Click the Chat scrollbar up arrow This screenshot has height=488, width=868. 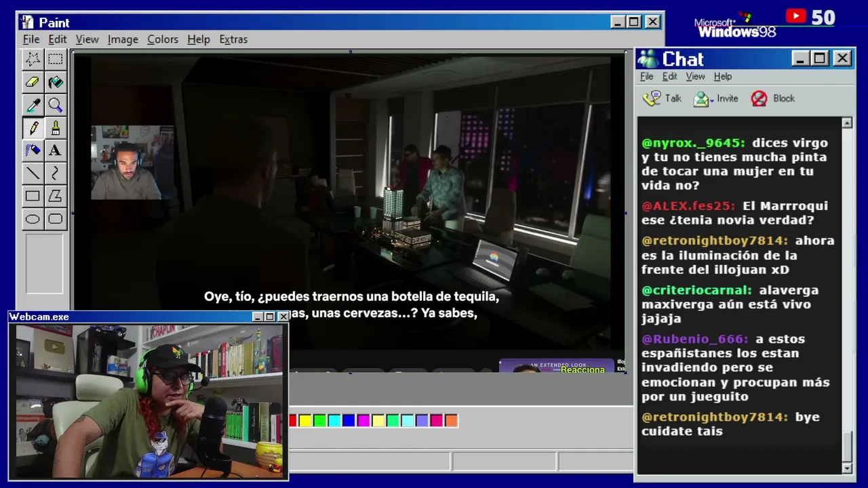(x=847, y=123)
